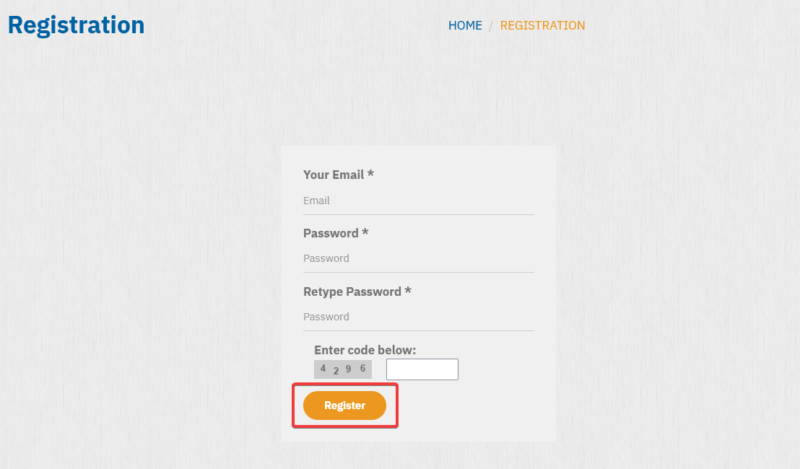Click the "Enter code below:" label
Viewport: 800px width, 469px height.
[365, 350]
